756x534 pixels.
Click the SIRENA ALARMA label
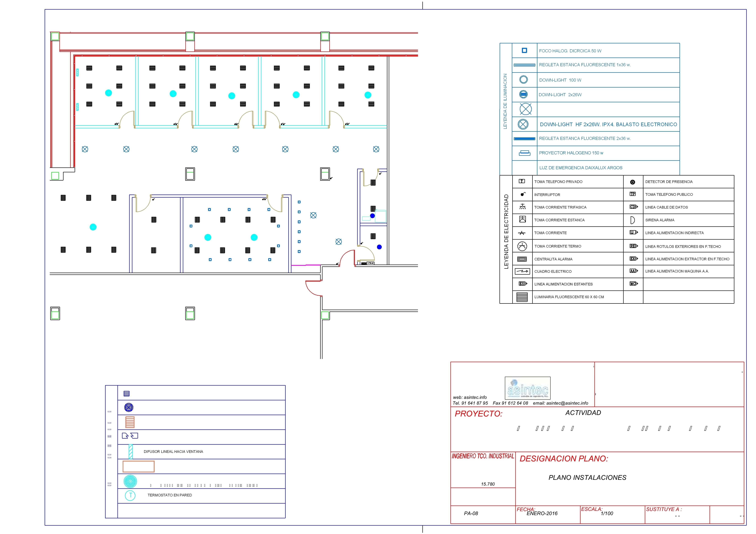660,220
